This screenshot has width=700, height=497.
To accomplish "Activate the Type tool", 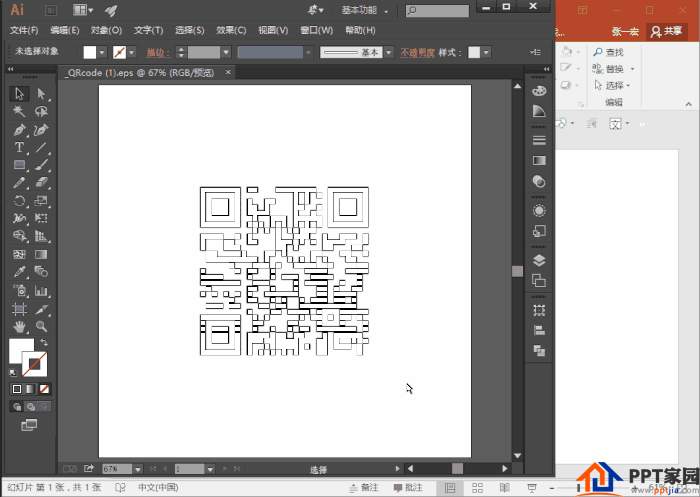I will pos(19,148).
